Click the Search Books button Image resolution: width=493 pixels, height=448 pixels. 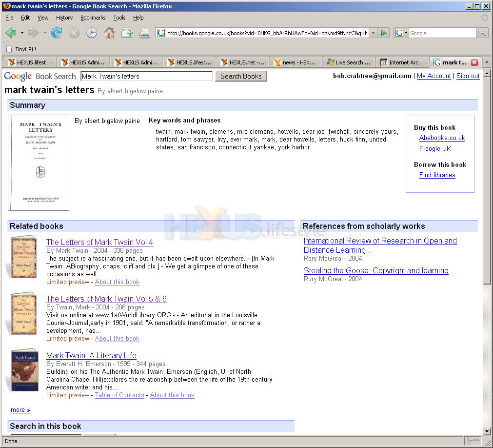tap(241, 76)
